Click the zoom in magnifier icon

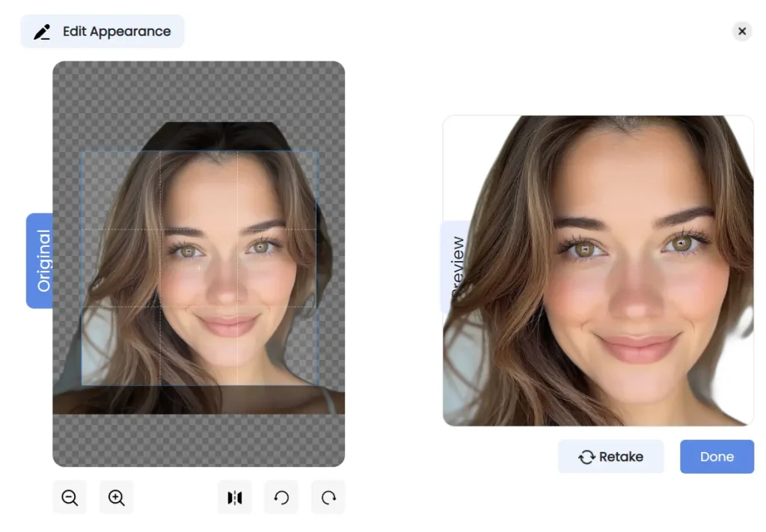116,497
